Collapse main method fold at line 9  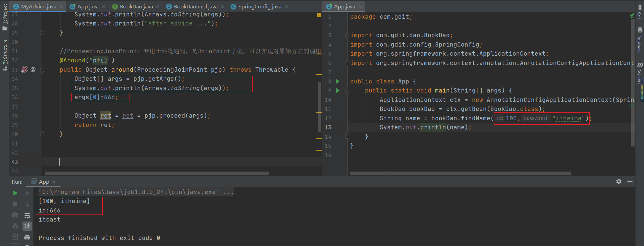click(347, 90)
